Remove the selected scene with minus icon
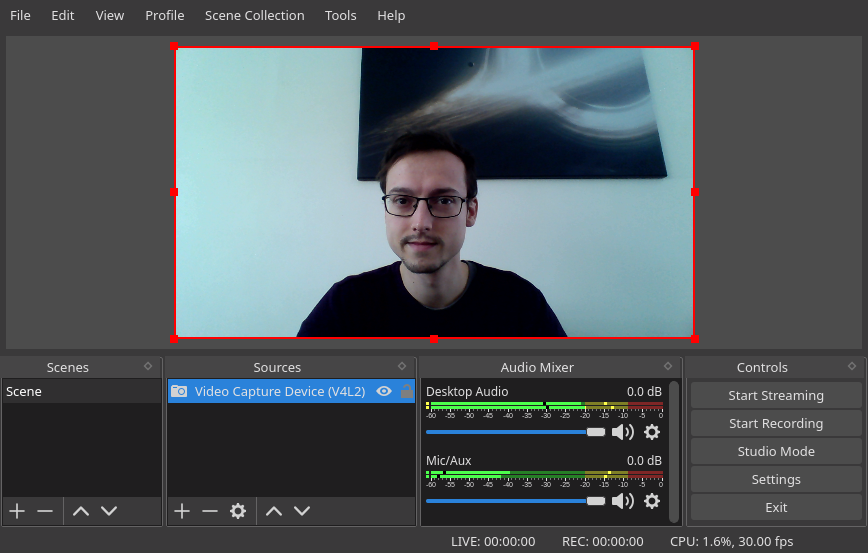 (45, 511)
